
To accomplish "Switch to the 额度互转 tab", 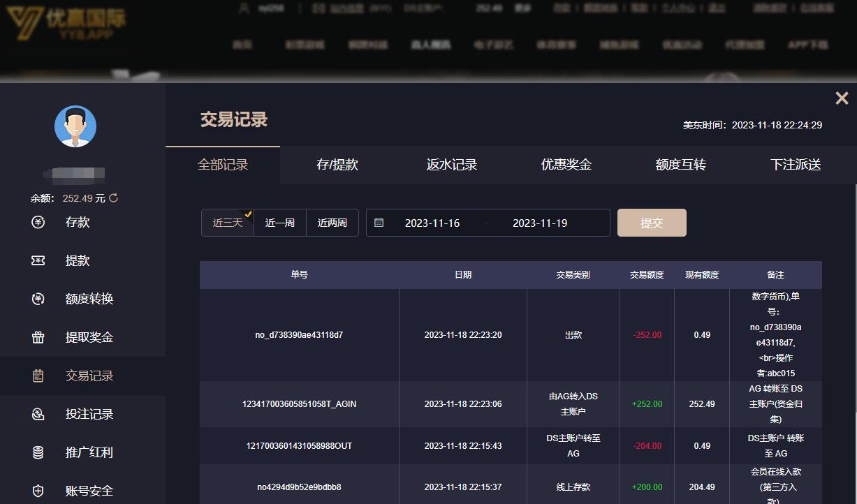I will point(681,165).
